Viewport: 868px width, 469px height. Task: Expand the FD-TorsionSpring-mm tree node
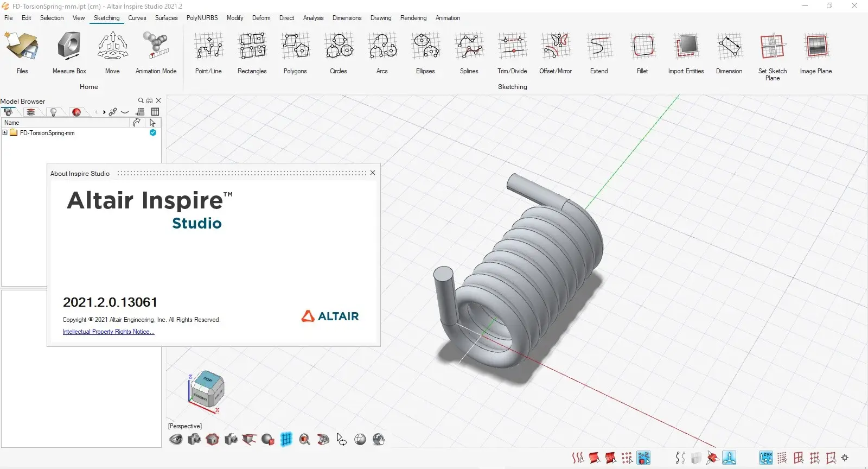coord(5,133)
